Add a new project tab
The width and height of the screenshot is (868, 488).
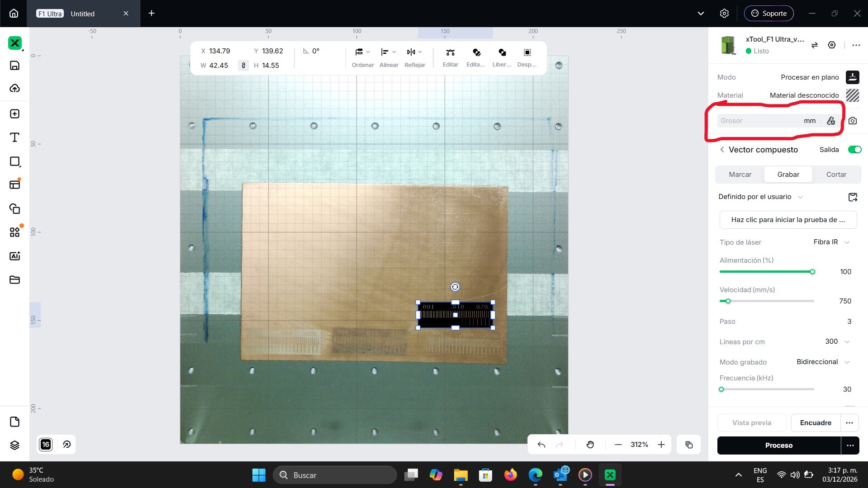152,14
